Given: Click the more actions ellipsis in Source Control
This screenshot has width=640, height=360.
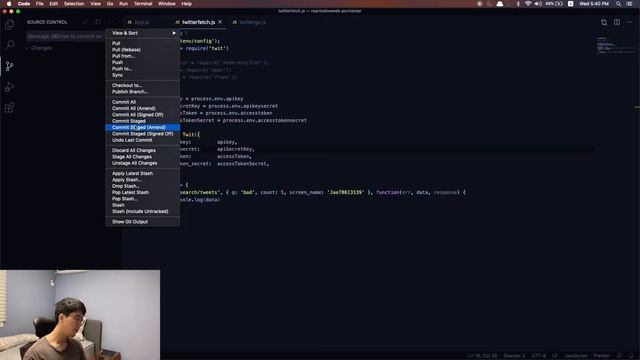Looking at the screenshot, I should click(111, 22).
